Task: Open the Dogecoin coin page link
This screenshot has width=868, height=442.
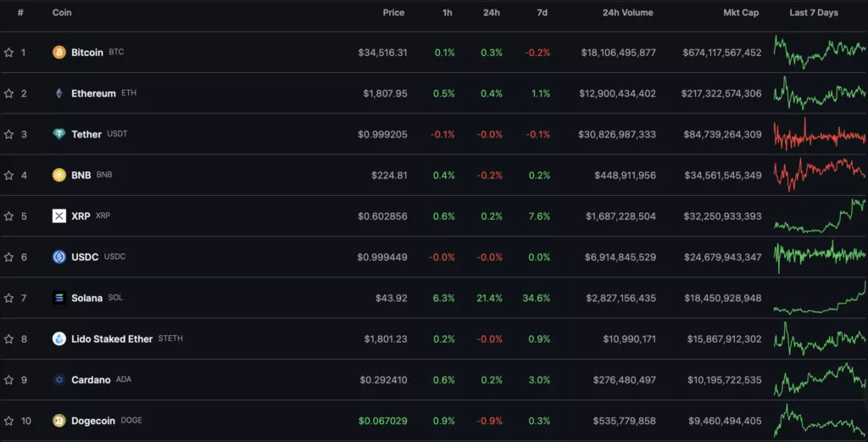Action: click(93, 421)
